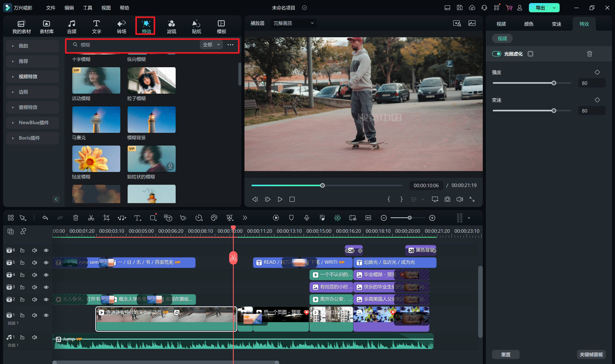
Task: Open the 模板 templates panel
Action: tap(221, 27)
